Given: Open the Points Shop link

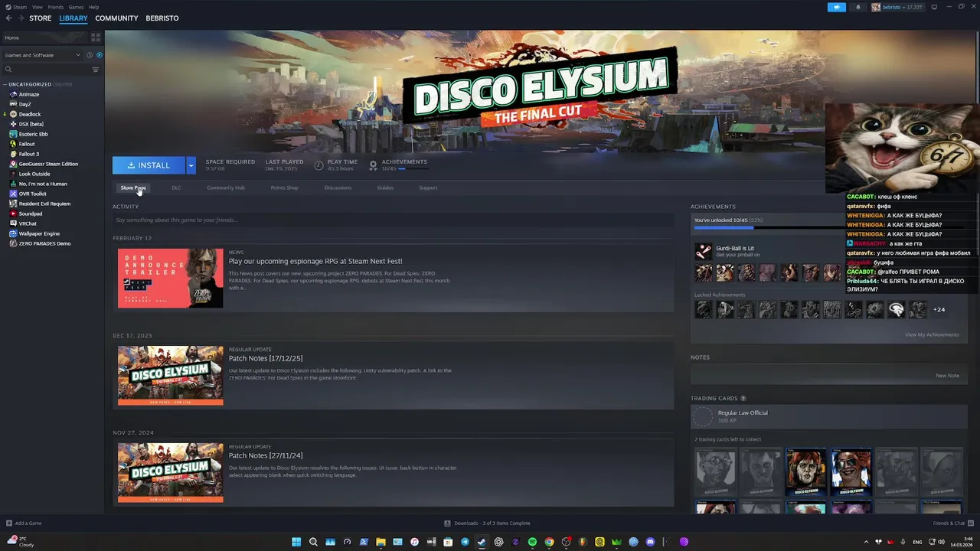Looking at the screenshot, I should pyautogui.click(x=284, y=187).
